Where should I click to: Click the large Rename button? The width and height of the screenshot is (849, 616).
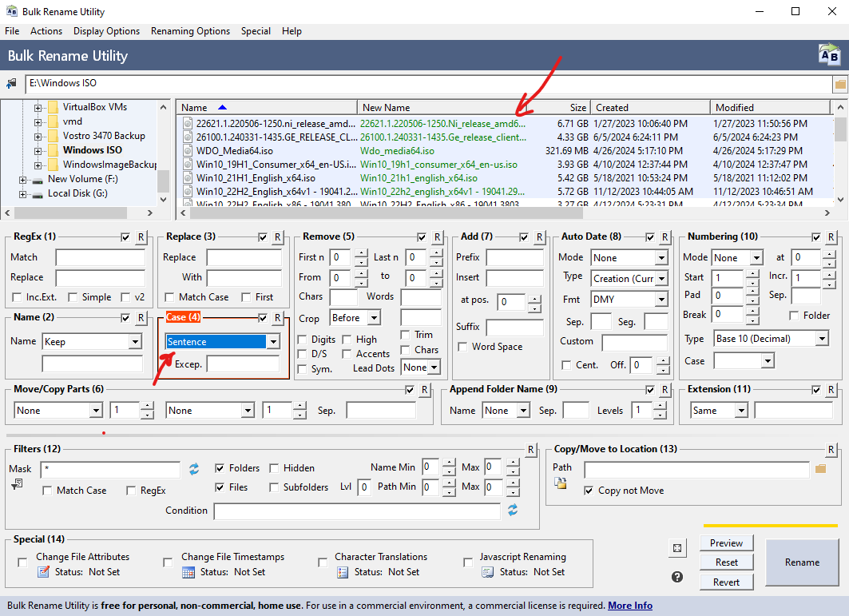802,562
